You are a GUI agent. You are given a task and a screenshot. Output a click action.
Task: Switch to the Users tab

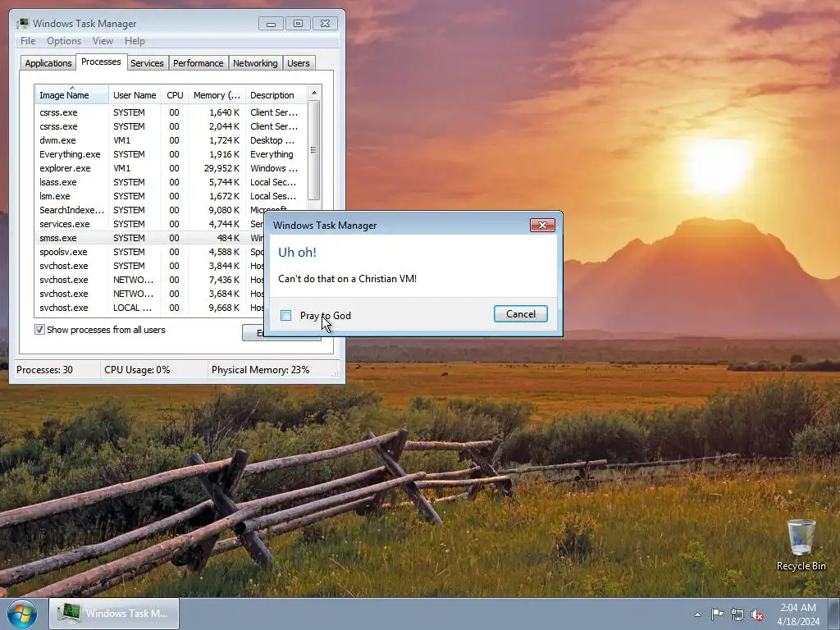coord(298,63)
